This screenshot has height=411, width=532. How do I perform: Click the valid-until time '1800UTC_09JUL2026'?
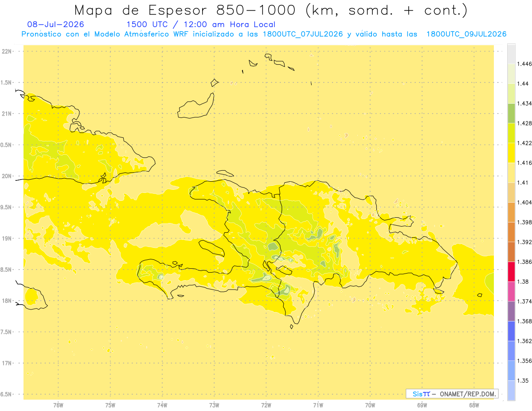(466, 34)
